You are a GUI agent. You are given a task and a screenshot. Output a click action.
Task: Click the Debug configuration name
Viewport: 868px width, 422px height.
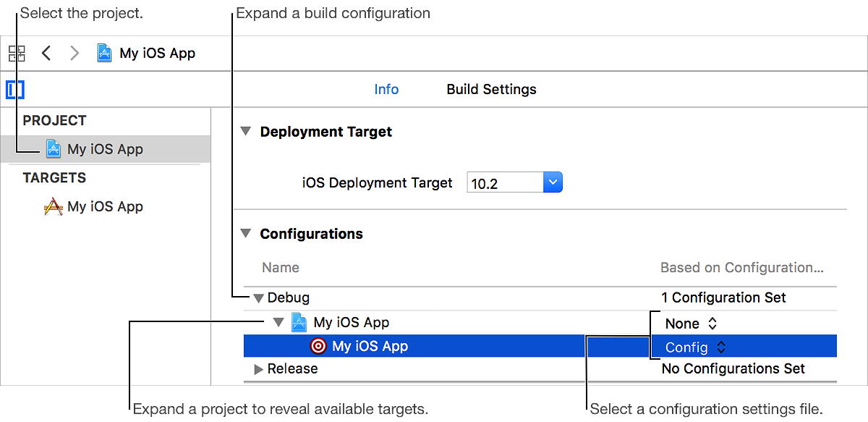tap(289, 297)
